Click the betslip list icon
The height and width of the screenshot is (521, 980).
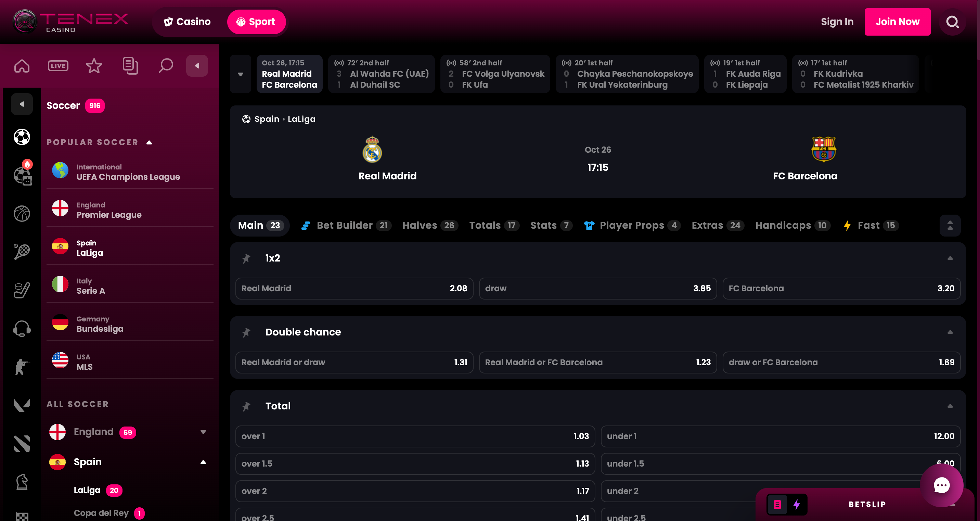point(777,504)
